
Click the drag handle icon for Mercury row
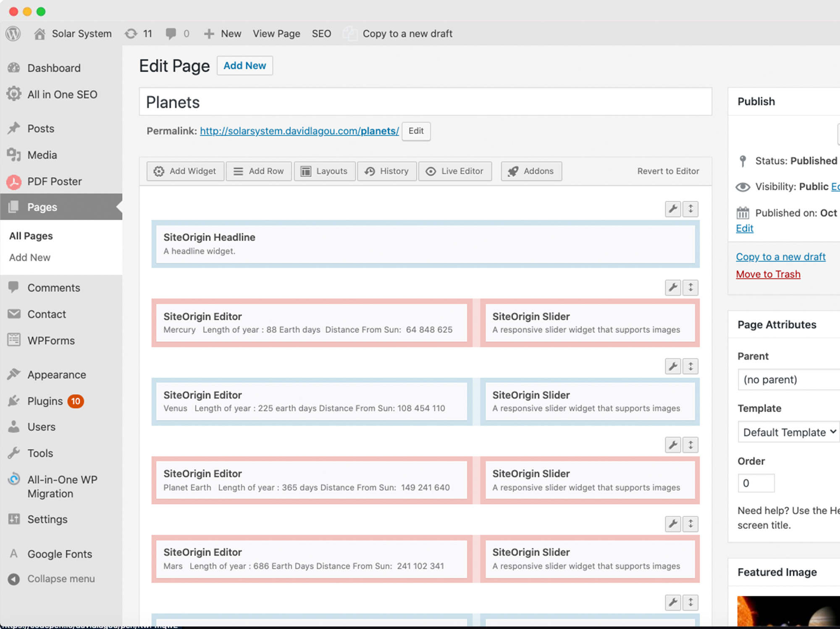691,287
